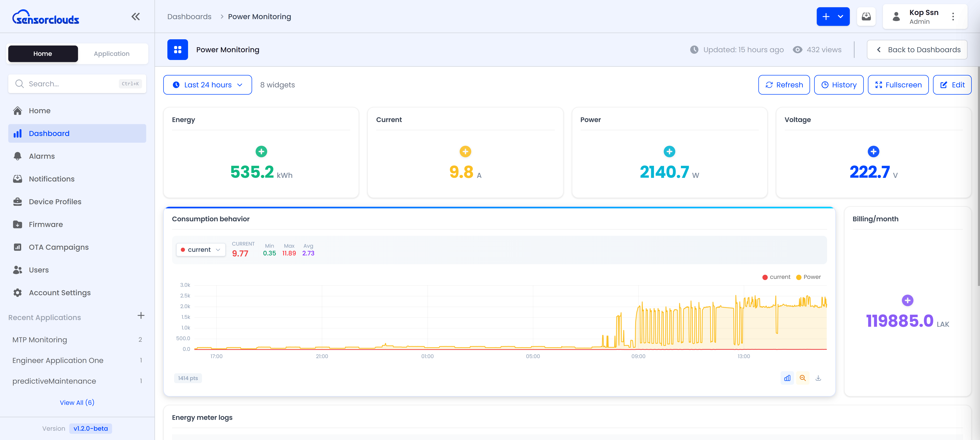
Task: Click the 535.2 kWh energy value
Action: (261, 172)
